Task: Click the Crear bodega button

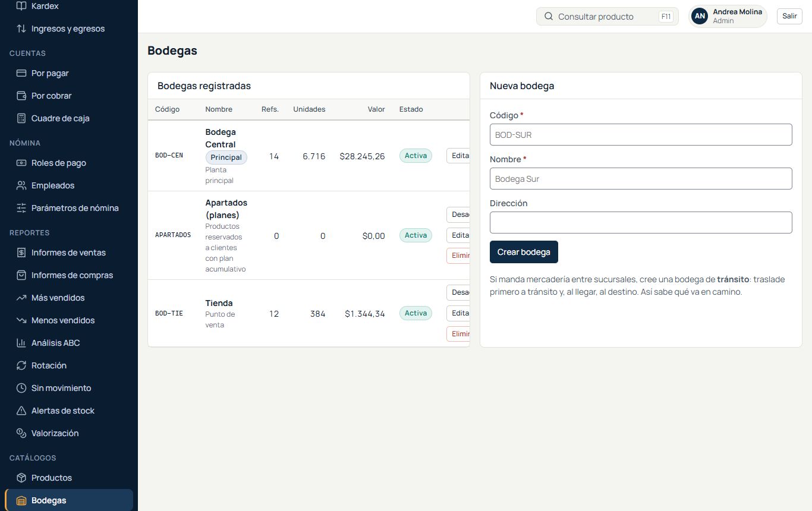Action: click(524, 252)
